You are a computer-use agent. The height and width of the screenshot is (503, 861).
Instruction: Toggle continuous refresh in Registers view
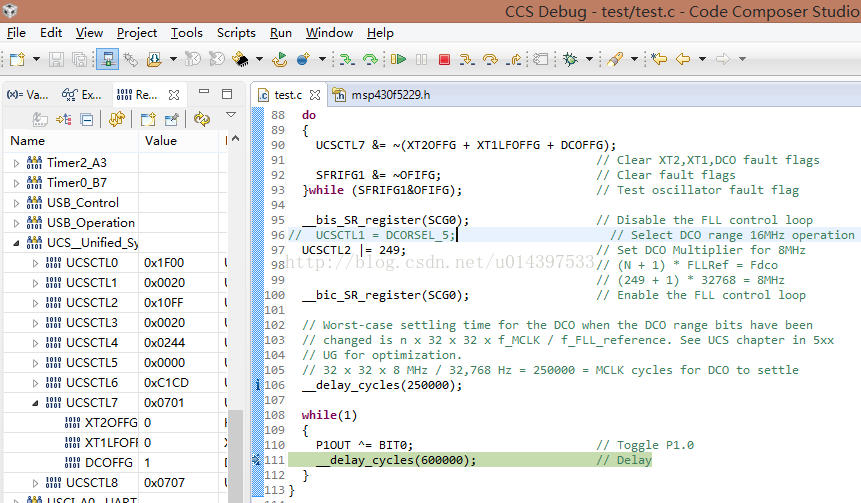pos(202,119)
